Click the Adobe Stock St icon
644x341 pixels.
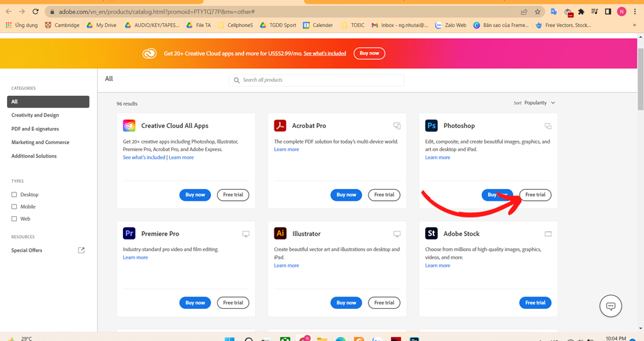(431, 234)
